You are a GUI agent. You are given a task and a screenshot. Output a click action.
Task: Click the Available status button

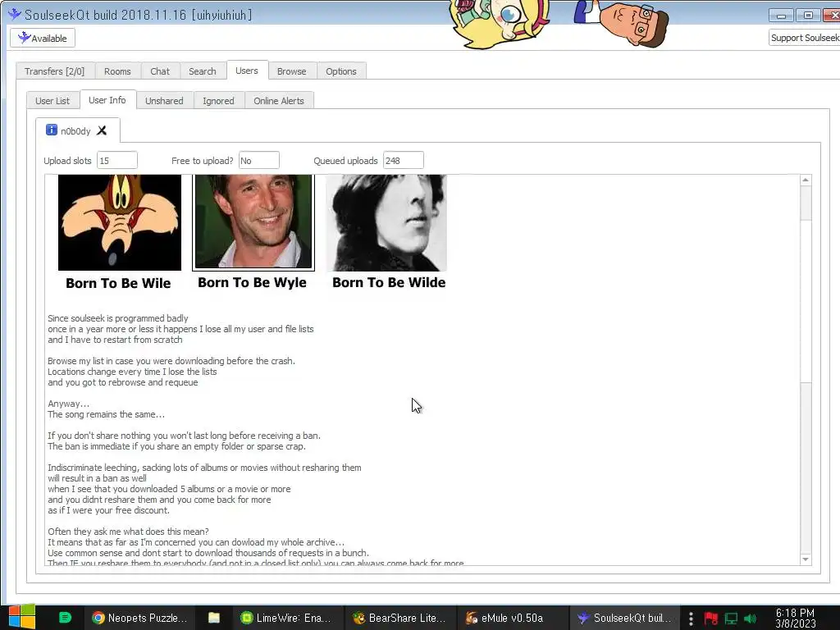coord(43,38)
